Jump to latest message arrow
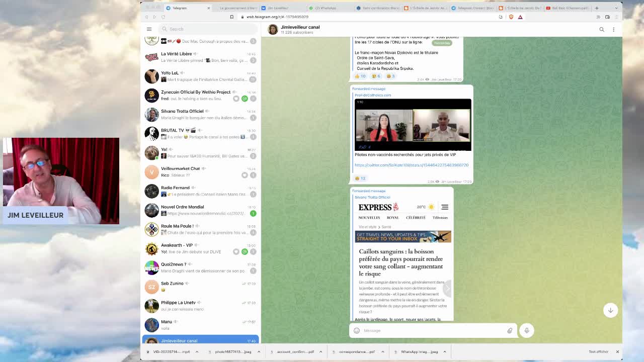The height and width of the screenshot is (362, 644). click(610, 310)
